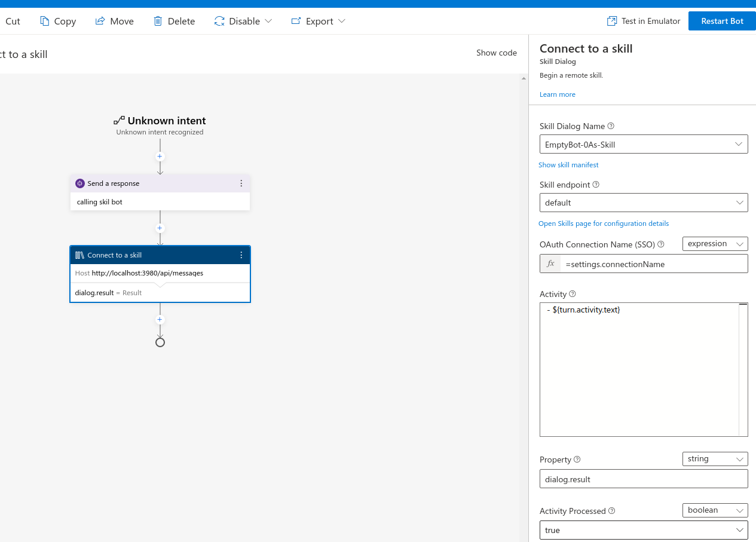Click help icon next to Skill Dialog Name

611,126
